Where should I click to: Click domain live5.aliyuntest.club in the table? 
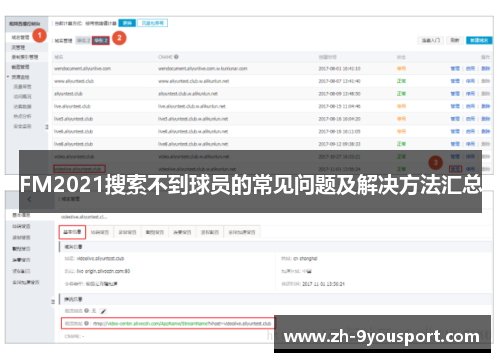point(73,119)
